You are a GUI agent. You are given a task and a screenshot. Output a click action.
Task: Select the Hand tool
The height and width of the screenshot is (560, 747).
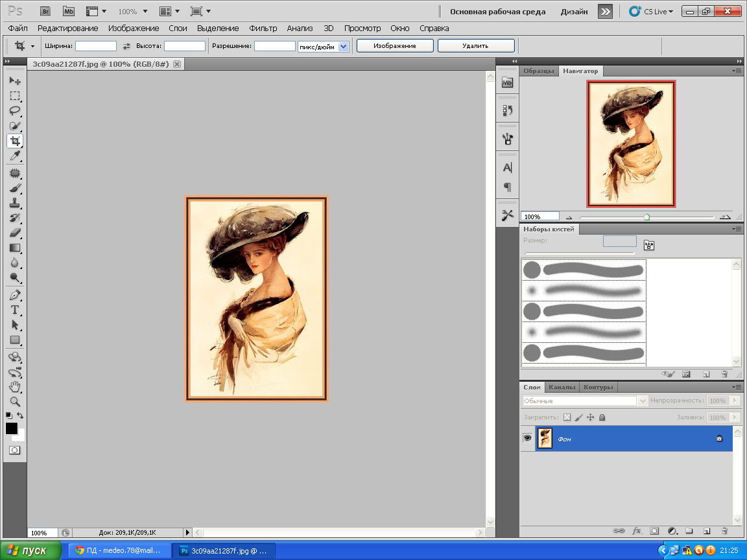click(x=15, y=387)
